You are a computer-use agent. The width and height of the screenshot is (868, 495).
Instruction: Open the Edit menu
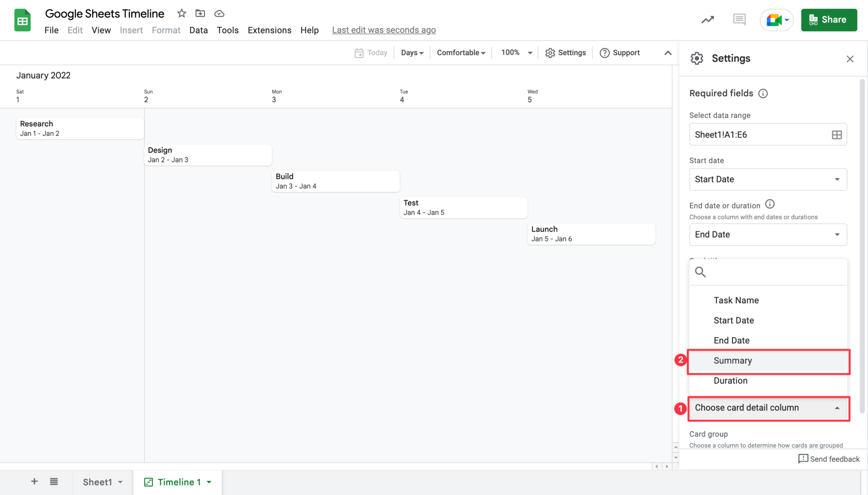point(75,30)
